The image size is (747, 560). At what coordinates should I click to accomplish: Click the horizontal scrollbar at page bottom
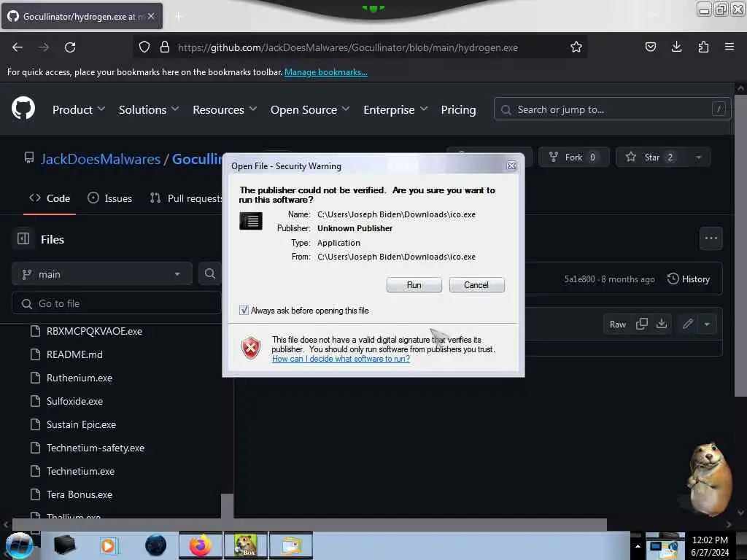309,524
